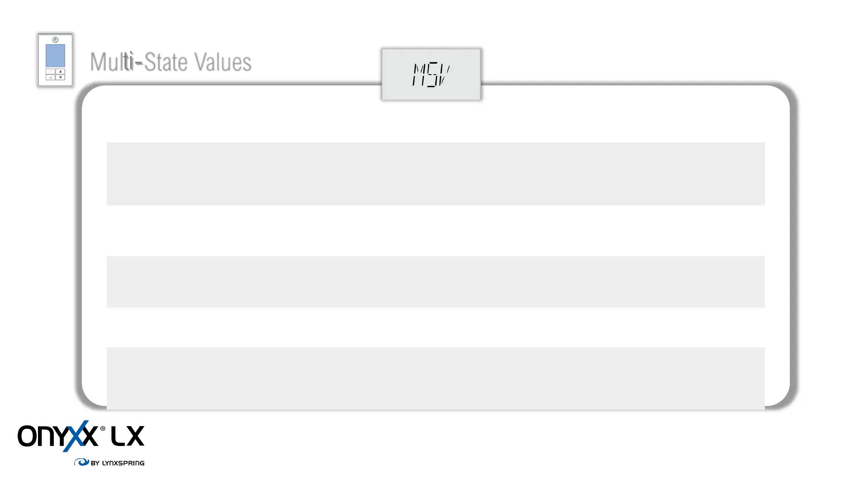868x488 pixels.
Task: Click white gap between first two gray bands
Action: tap(436, 231)
